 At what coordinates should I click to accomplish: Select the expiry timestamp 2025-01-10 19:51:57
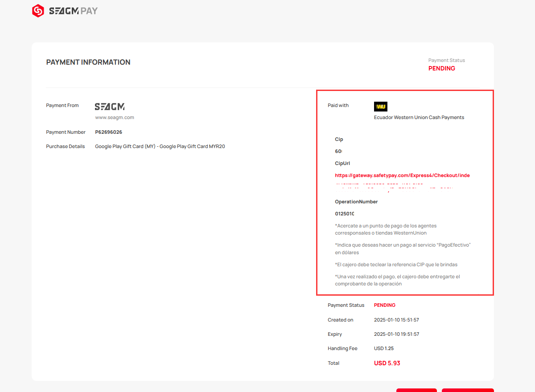coord(397,334)
